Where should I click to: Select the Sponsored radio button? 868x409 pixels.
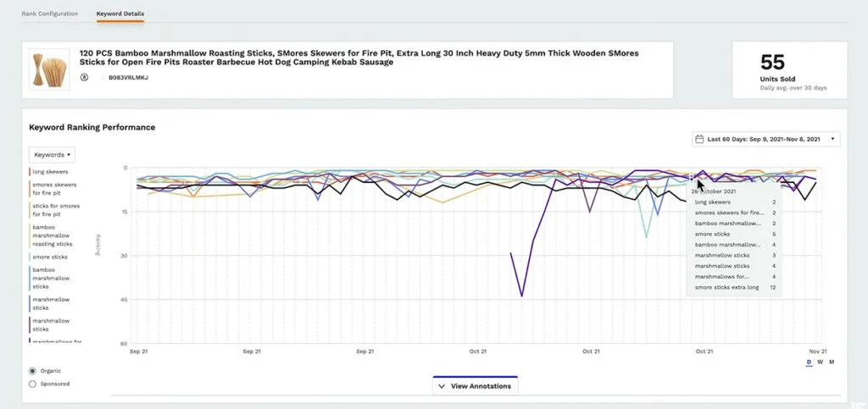(33, 384)
